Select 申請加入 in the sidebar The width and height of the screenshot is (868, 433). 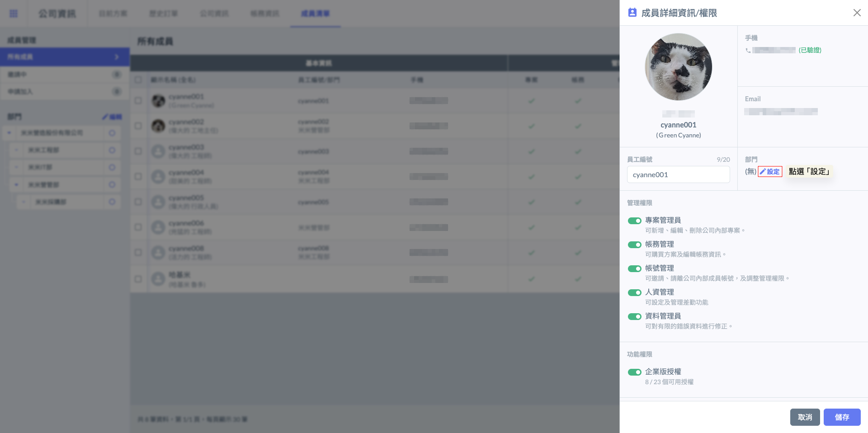(x=20, y=92)
